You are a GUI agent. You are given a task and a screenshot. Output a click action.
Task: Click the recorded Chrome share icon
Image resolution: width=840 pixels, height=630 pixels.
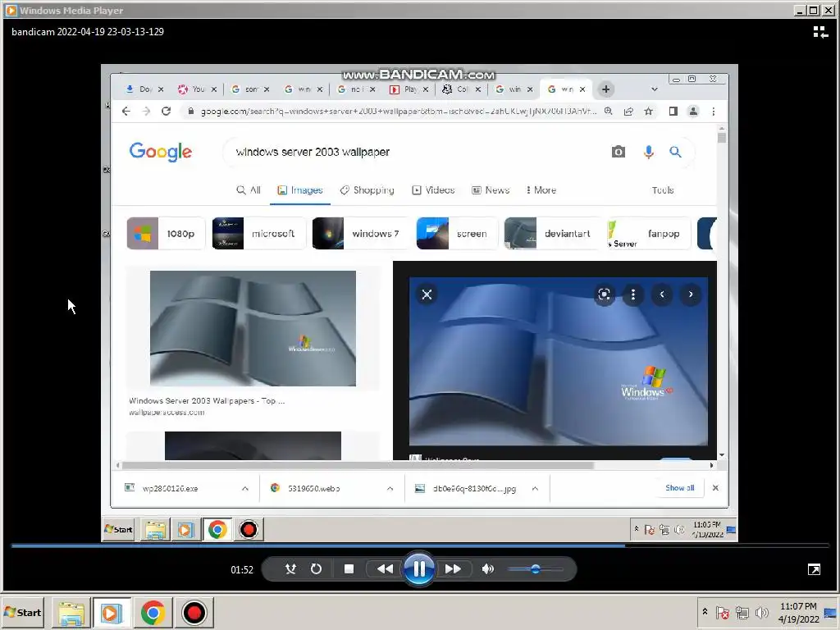[628, 111]
